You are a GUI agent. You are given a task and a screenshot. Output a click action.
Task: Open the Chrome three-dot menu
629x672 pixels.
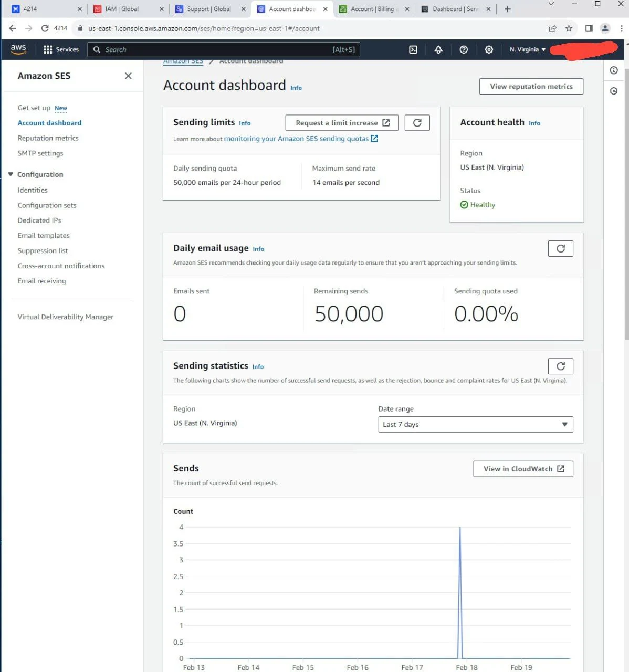click(621, 28)
